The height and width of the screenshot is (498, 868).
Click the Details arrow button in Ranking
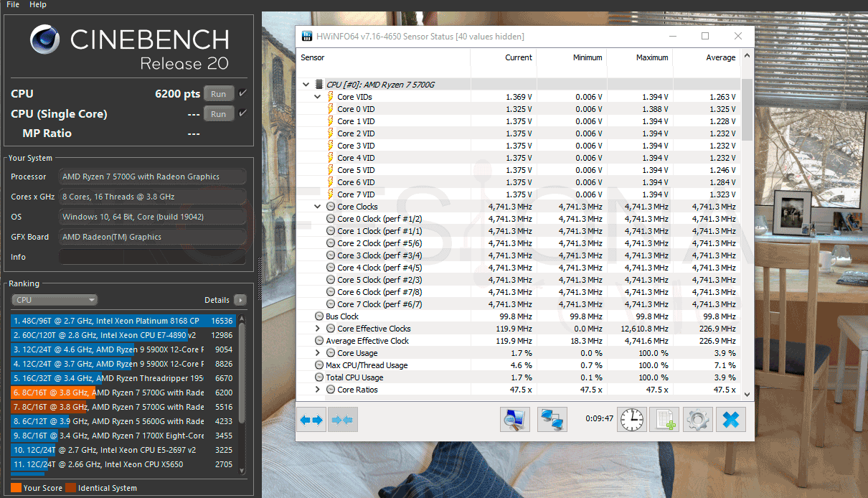click(x=240, y=300)
